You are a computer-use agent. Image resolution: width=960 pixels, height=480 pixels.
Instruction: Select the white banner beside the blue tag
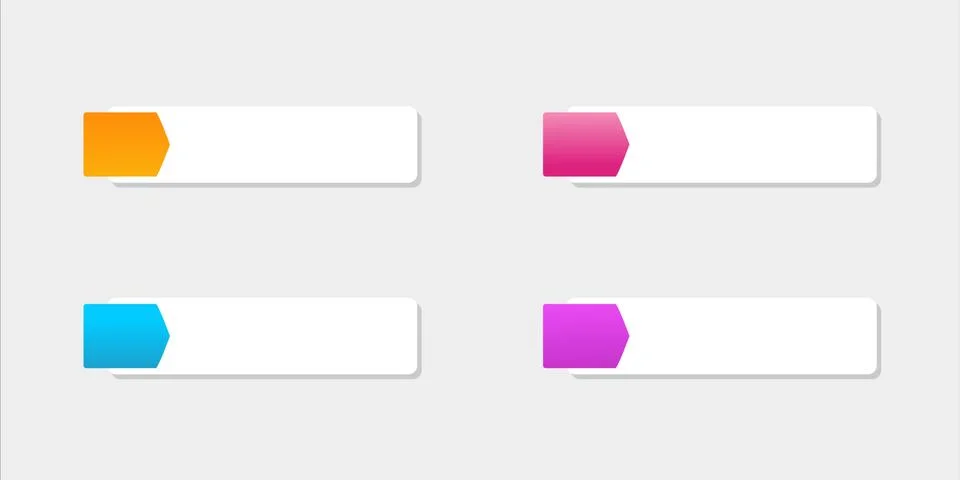tap(290, 336)
